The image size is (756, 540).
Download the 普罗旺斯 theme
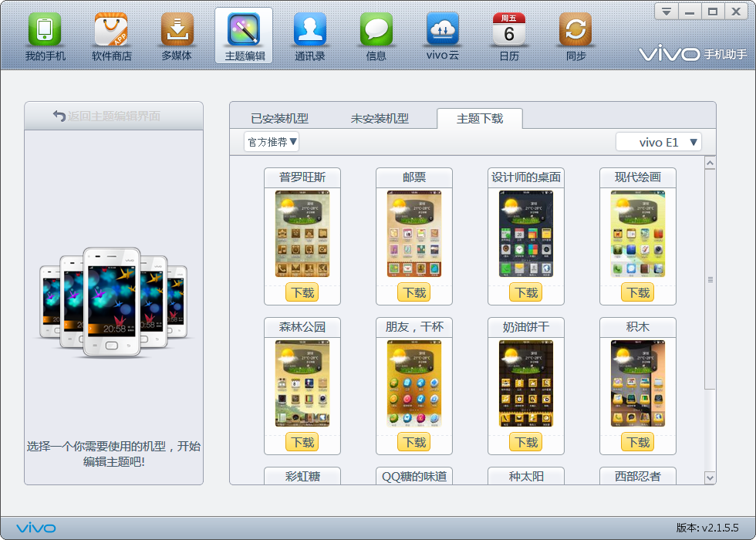point(302,293)
